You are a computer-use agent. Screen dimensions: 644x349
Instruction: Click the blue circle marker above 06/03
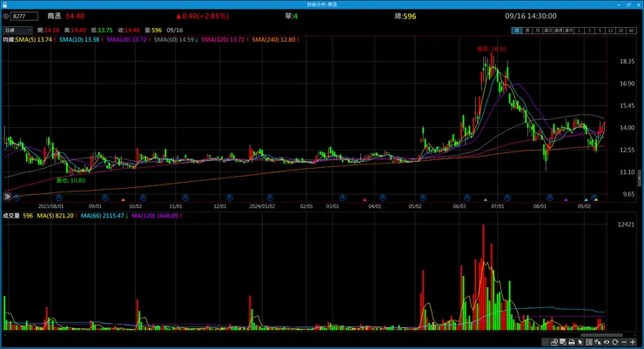pyautogui.click(x=467, y=198)
